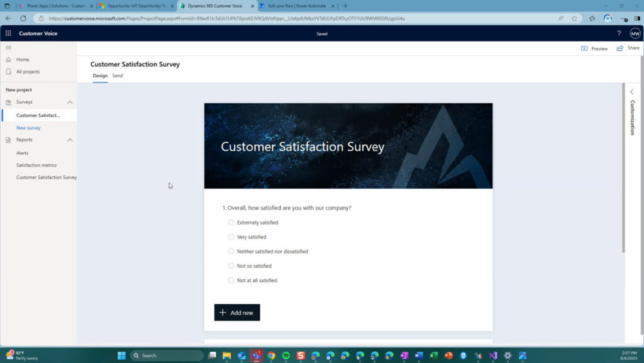
Task: Click the All projects icon
Action: [8, 72]
